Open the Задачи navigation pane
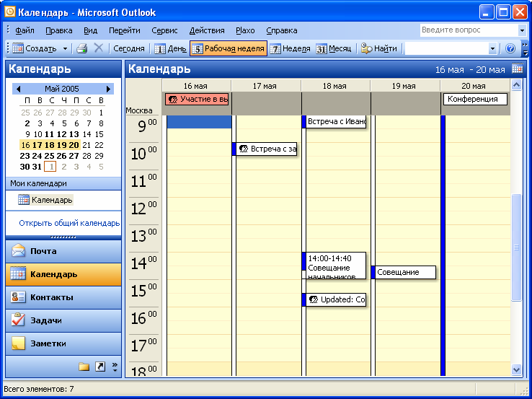Viewport: 532px width, 399px height. coord(63,320)
